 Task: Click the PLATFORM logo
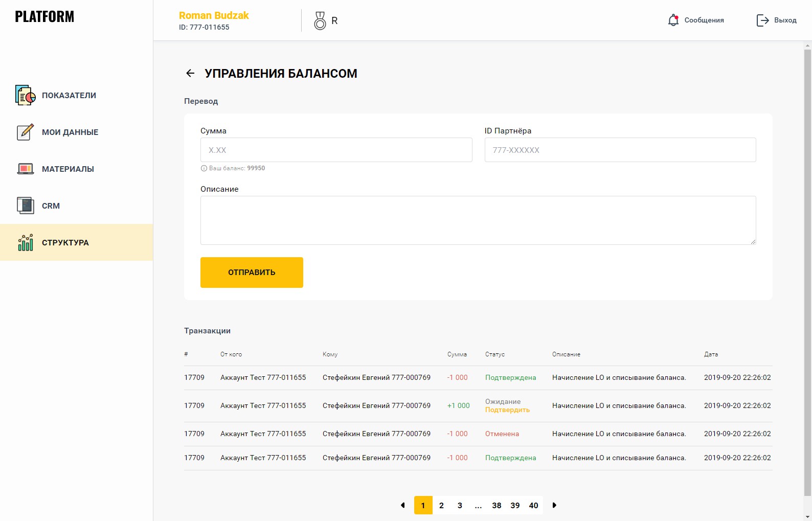coord(44,16)
